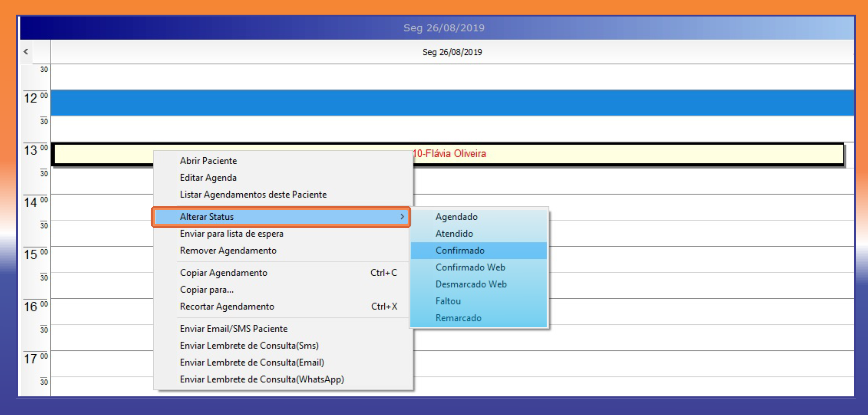Screen dimensions: 868x415
Task: Mark appointment as Faltou
Action: pos(448,301)
